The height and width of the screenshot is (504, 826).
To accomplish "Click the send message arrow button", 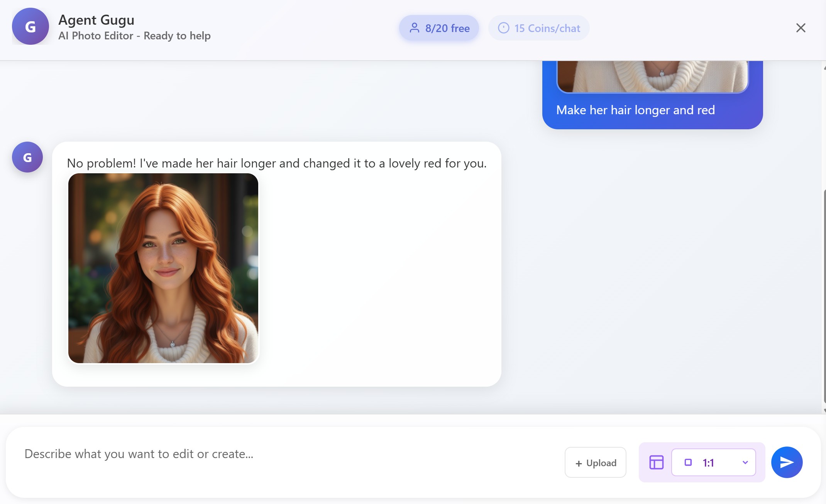I will [x=787, y=462].
